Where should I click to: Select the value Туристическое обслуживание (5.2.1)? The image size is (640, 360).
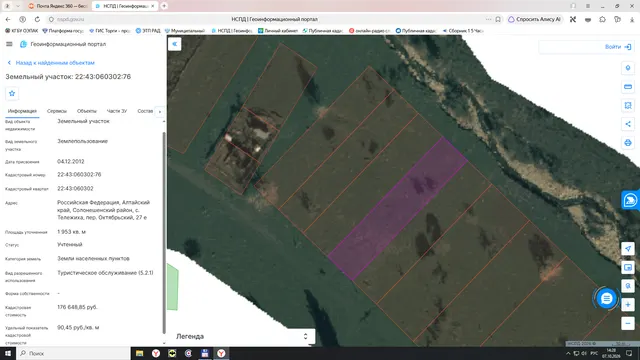point(105,273)
